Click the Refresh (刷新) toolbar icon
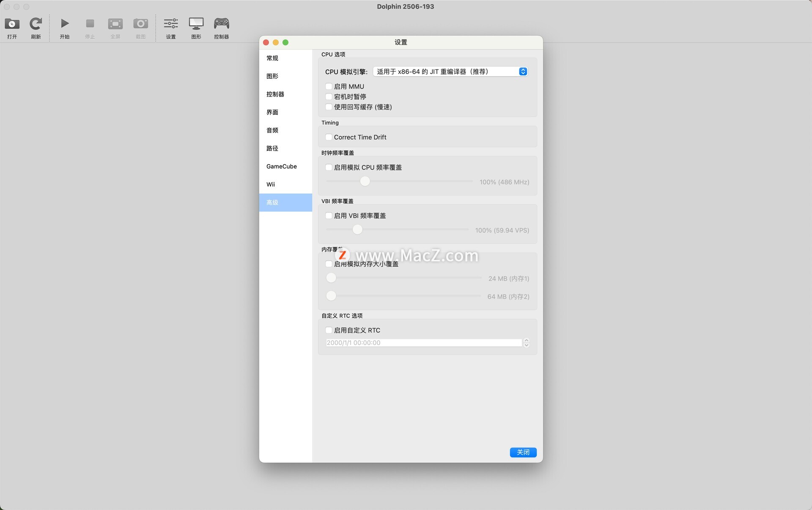 [x=36, y=24]
